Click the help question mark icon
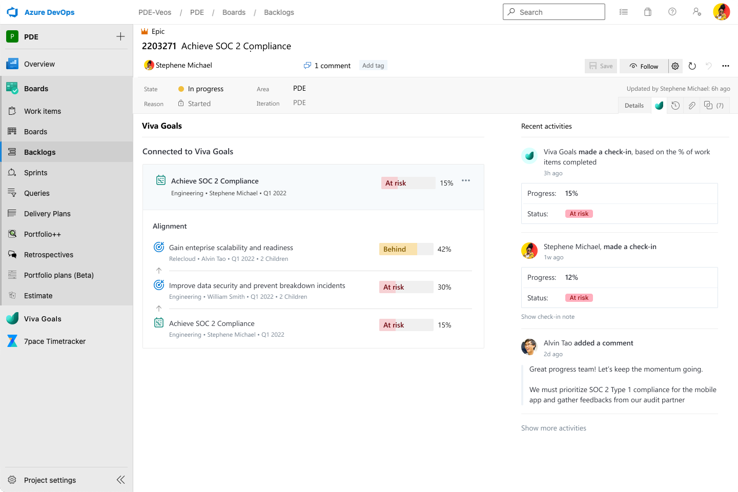The width and height of the screenshot is (738, 492). pos(672,12)
